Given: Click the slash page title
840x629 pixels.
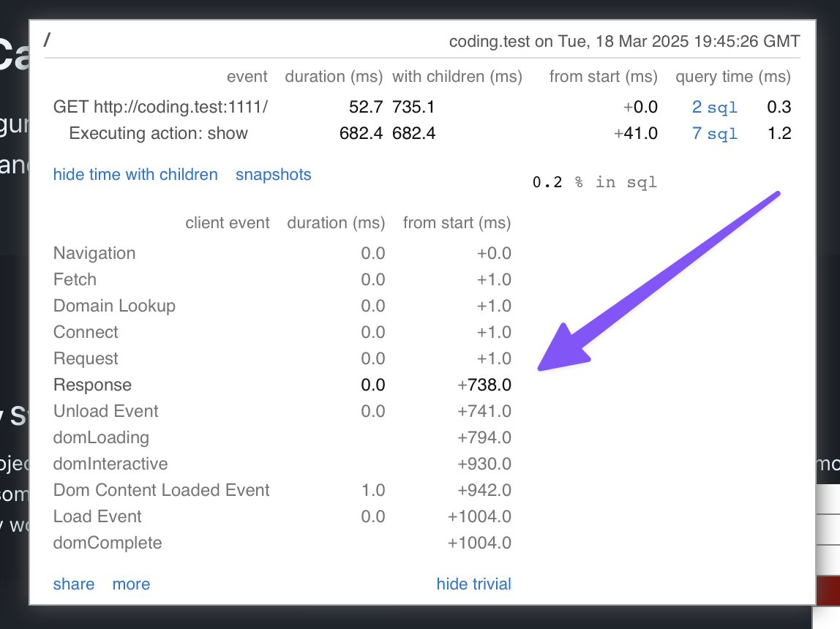Looking at the screenshot, I should click(x=47, y=39).
